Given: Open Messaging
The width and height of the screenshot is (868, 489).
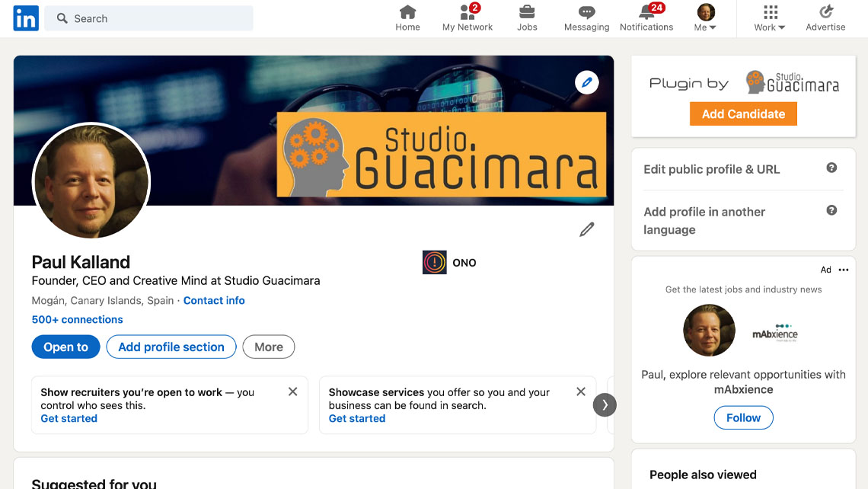Looking at the screenshot, I should 586,18.
